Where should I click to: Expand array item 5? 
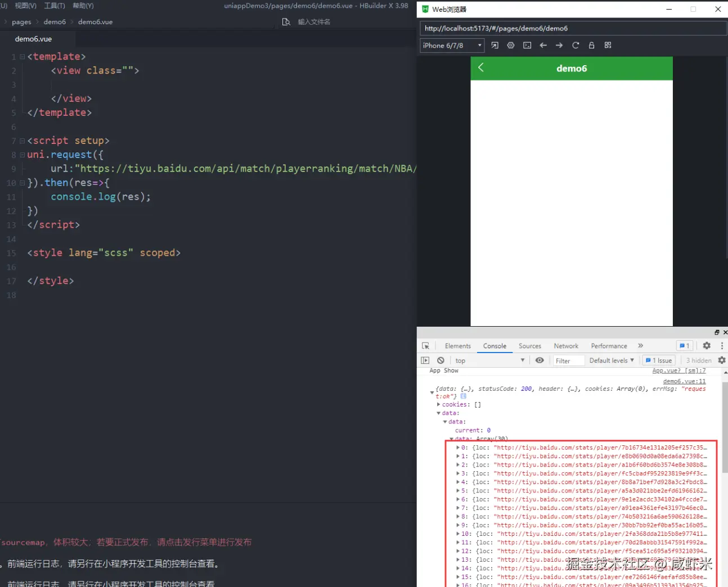tap(458, 491)
